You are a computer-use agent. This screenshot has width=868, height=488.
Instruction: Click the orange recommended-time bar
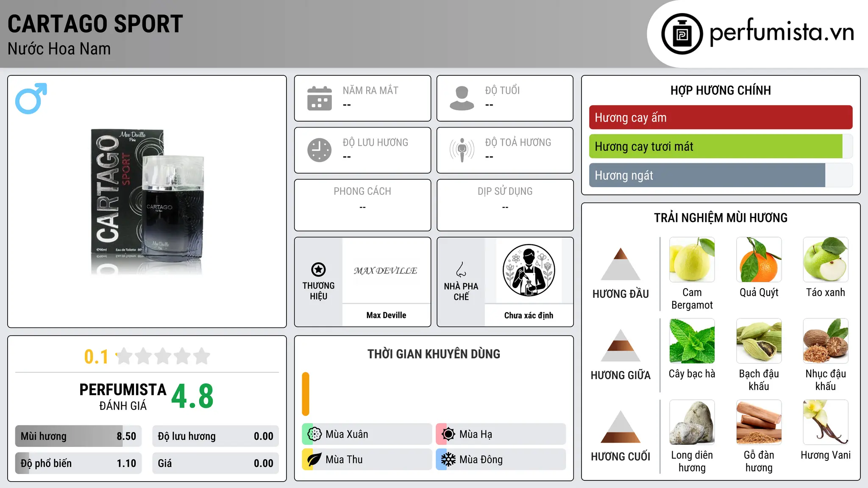306,394
